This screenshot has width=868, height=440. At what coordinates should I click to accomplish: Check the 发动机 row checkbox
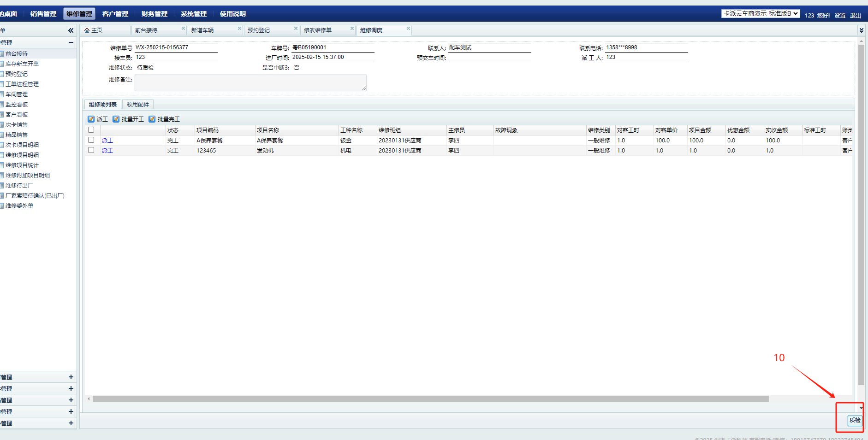(x=91, y=150)
